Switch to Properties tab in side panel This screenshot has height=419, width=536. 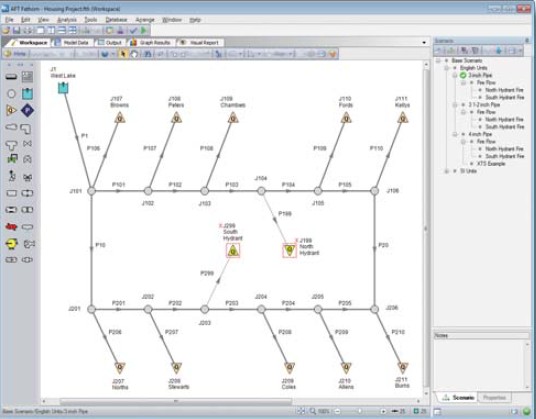point(494,397)
